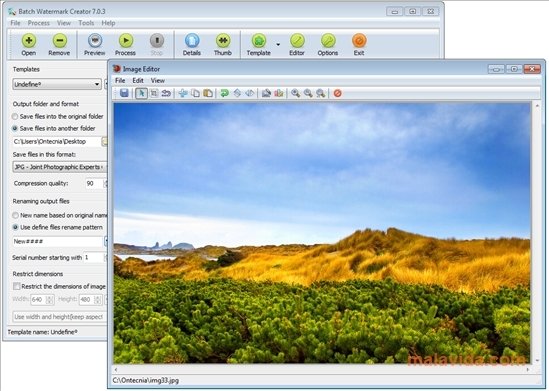Start batch with the Process icon
The image size is (549, 391).
pos(126,41)
